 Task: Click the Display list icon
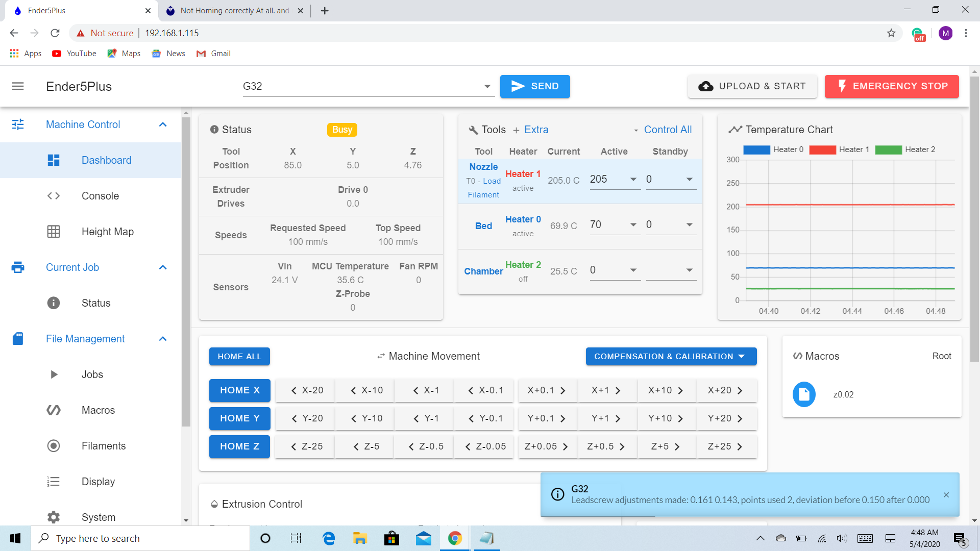coord(54,482)
